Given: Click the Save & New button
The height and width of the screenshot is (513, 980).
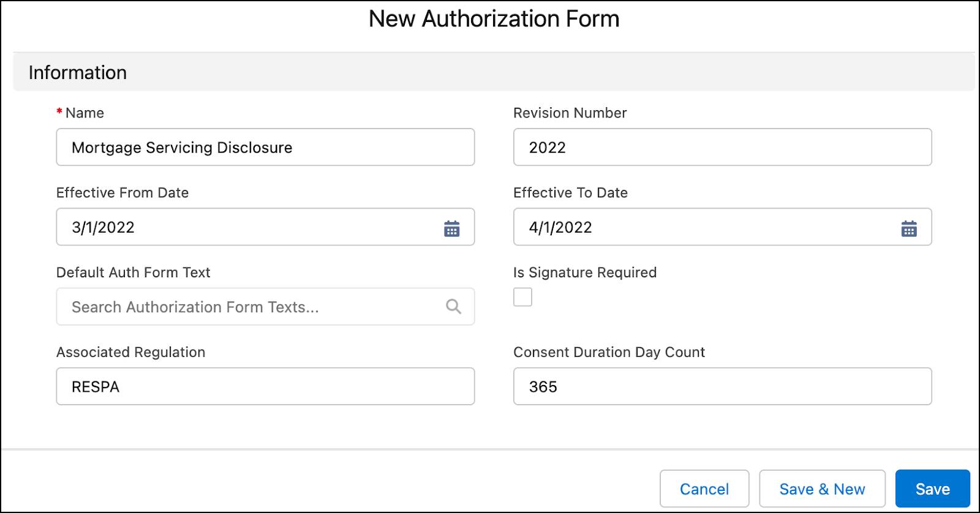Looking at the screenshot, I should (x=822, y=489).
